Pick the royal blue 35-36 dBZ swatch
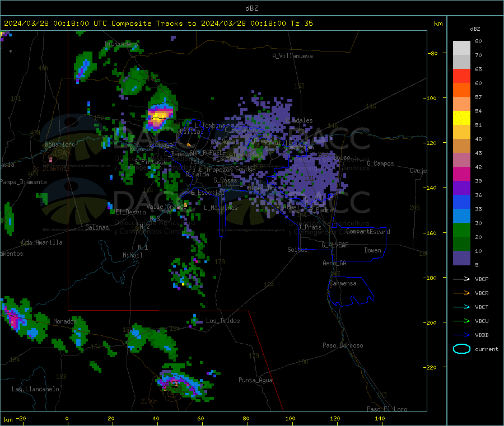The height and width of the screenshot is (426, 504). pos(461,202)
